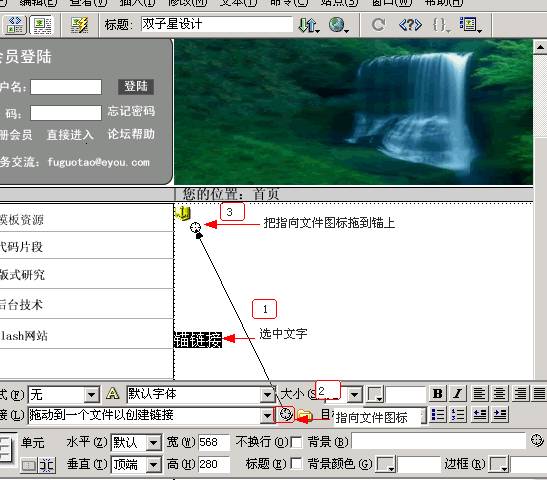
Task: Expand the link field dropdown arrow
Action: (267, 415)
